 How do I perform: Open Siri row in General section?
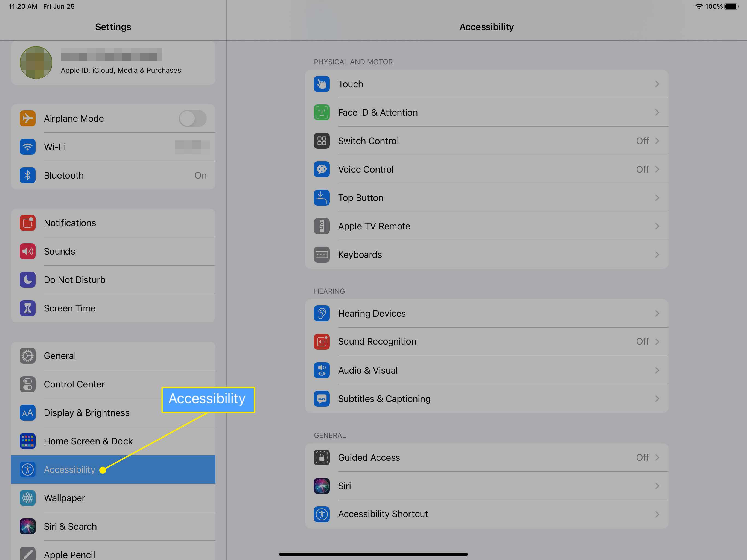486,486
